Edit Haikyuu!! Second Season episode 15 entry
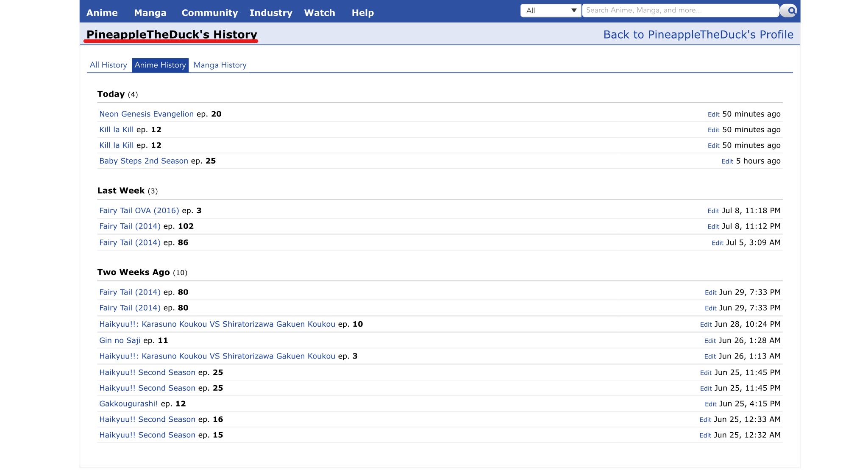Image resolution: width=868 pixels, height=470 pixels. pyautogui.click(x=705, y=436)
